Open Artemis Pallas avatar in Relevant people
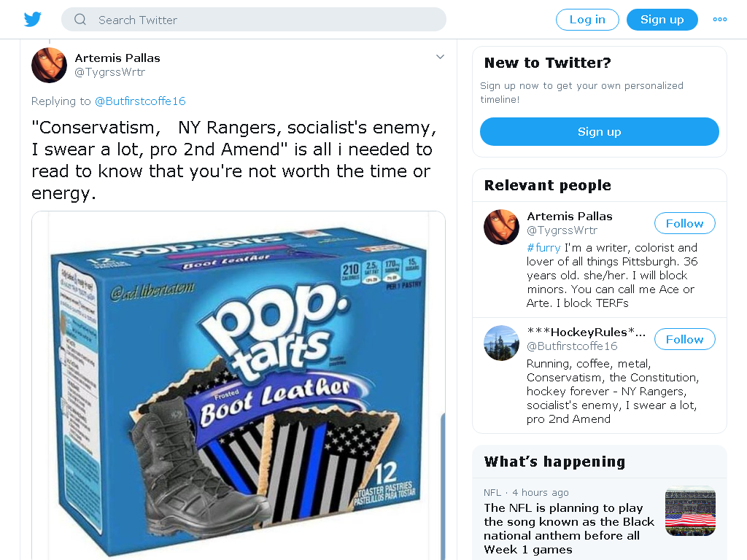This screenshot has width=747, height=560. (x=501, y=227)
